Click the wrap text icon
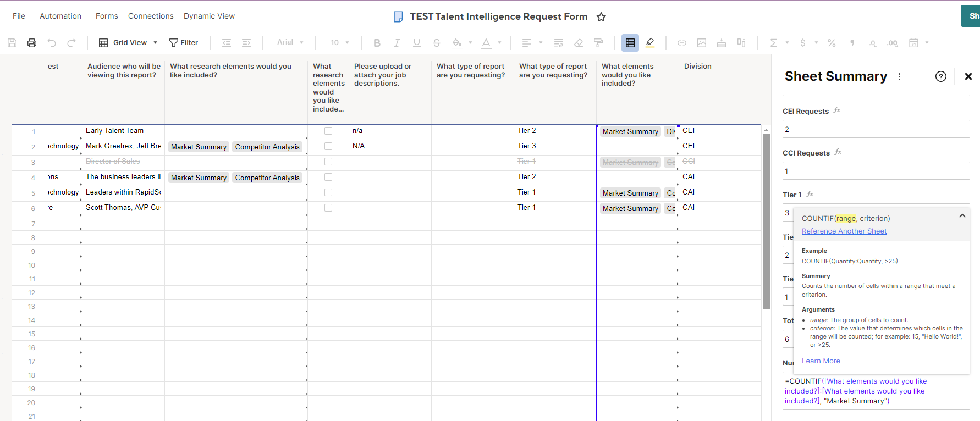 point(559,43)
